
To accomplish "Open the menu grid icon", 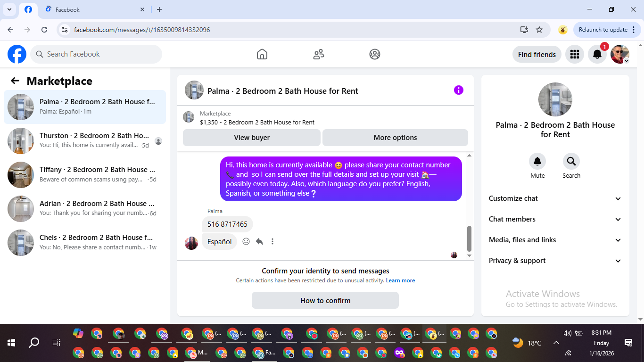I will click(x=574, y=54).
